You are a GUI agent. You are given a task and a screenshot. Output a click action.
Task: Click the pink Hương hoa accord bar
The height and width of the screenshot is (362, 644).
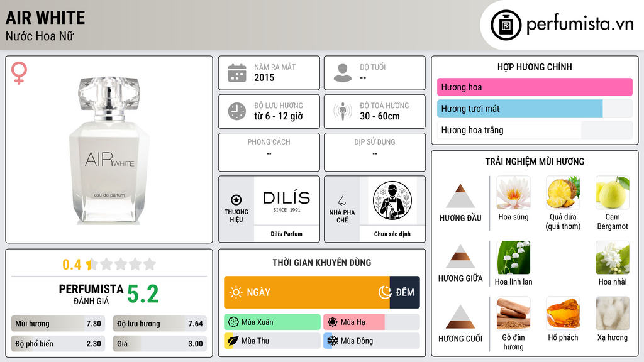[535, 87]
